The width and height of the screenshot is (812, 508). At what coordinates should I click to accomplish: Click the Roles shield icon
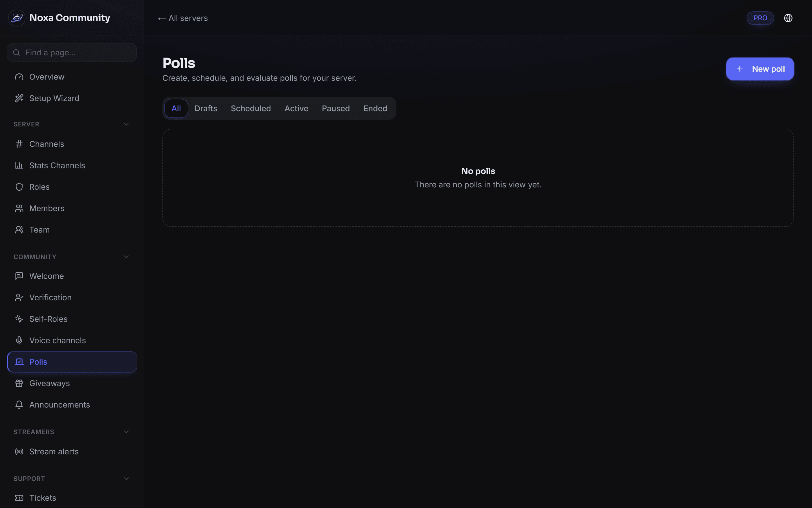19,187
